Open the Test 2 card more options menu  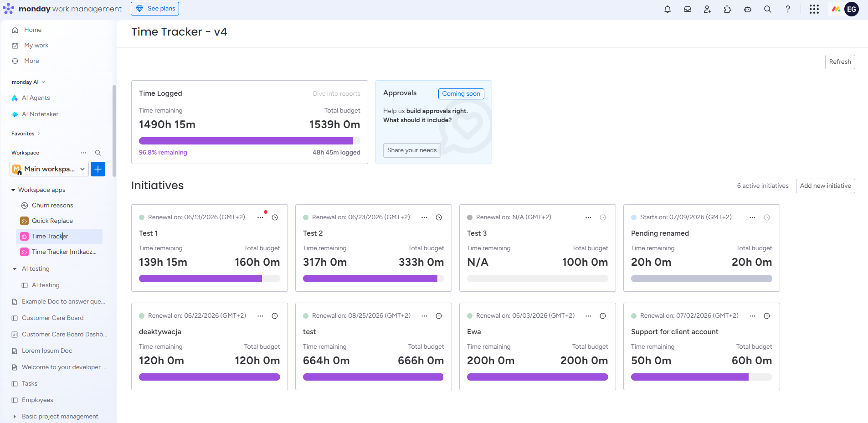point(424,217)
